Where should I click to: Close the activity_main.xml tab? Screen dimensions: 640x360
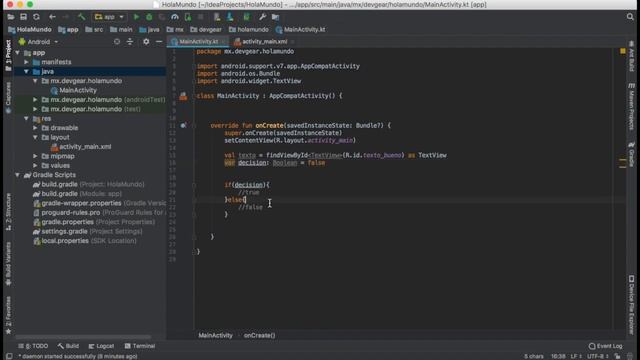click(293, 42)
